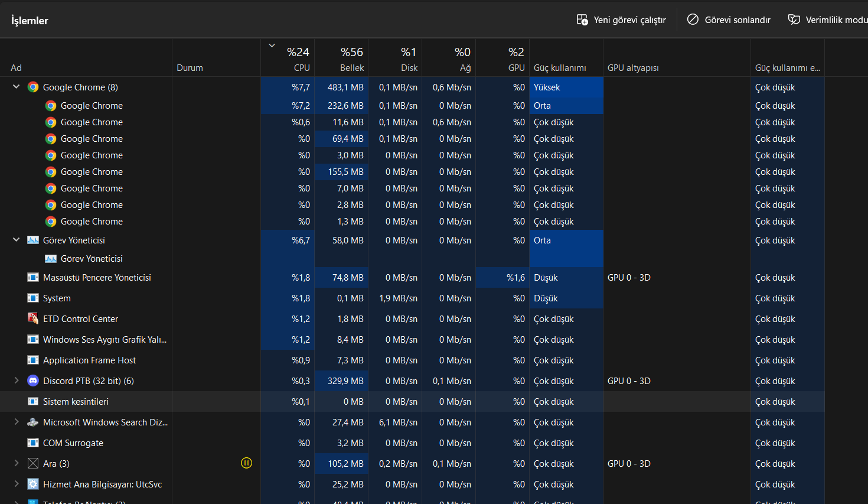Select Chrome icon in the 1,3 MB row
This screenshot has width=868, height=504.
pos(51,222)
